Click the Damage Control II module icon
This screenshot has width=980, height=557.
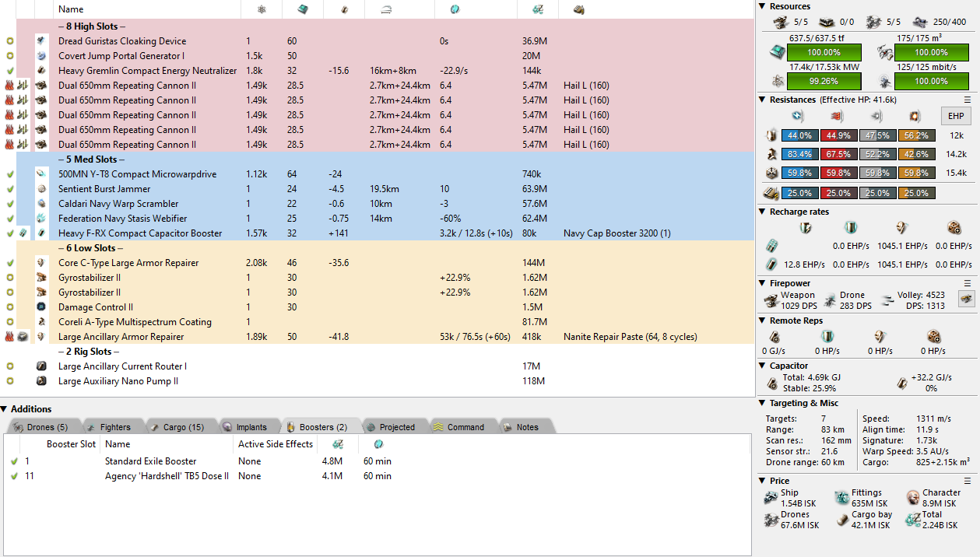pos(41,307)
